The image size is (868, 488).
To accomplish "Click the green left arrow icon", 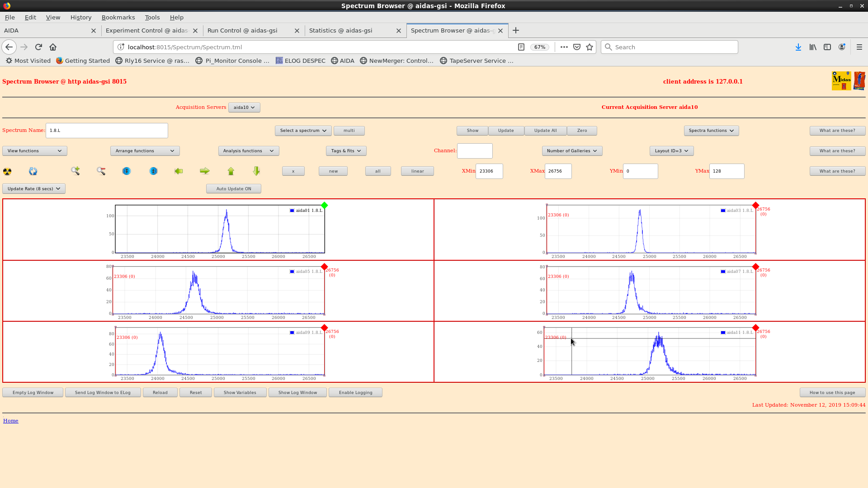I will [x=179, y=171].
